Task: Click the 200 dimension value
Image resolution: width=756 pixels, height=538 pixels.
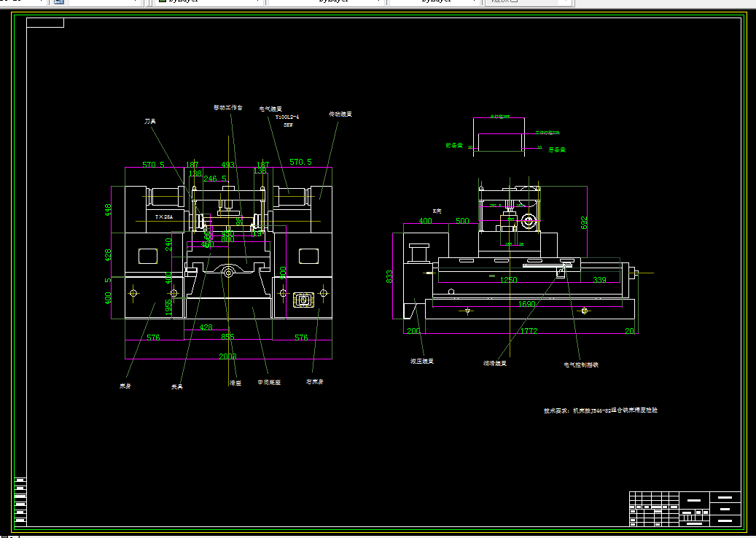Action: (413, 331)
